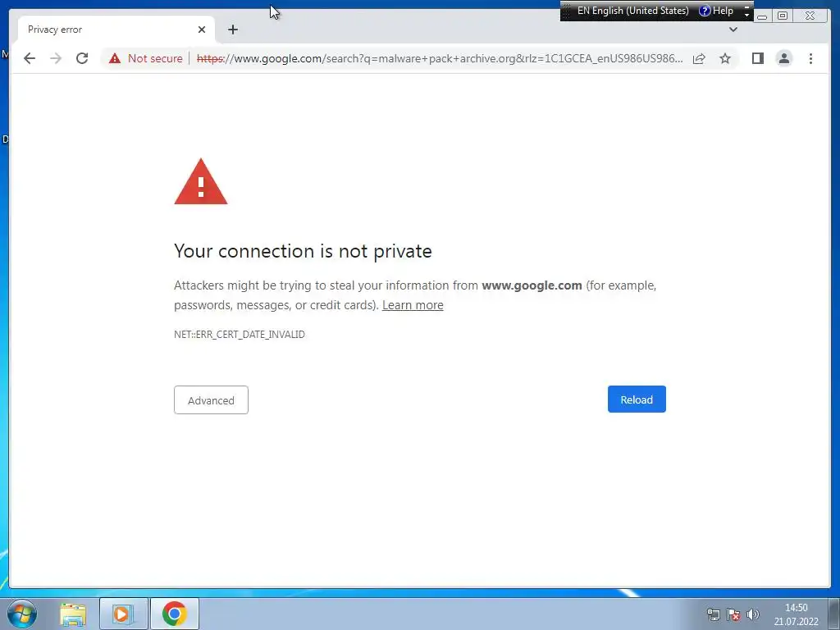Go back to the previous page

pyautogui.click(x=30, y=58)
